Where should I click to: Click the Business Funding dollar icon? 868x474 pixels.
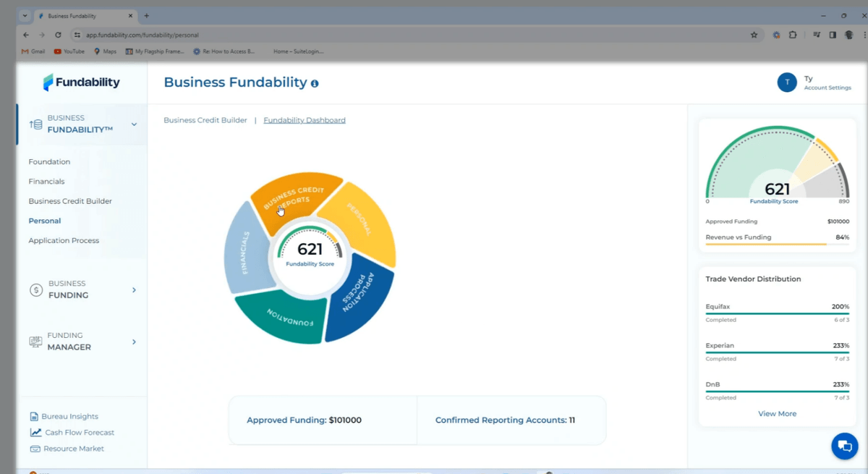(36, 290)
